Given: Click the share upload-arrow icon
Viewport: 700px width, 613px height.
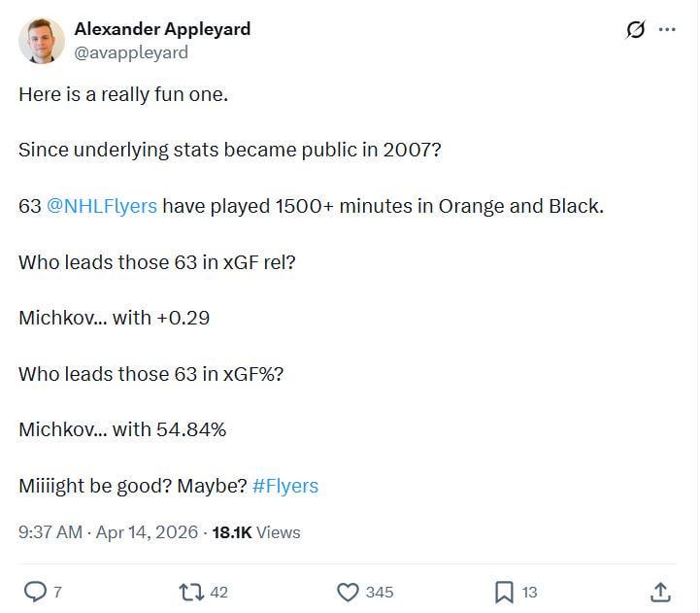Looking at the screenshot, I should (660, 592).
